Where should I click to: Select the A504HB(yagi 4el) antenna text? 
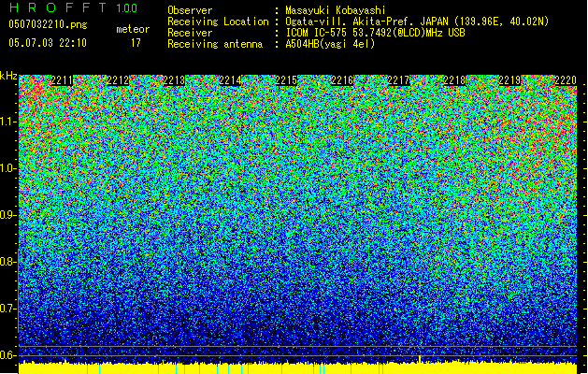click(330, 44)
